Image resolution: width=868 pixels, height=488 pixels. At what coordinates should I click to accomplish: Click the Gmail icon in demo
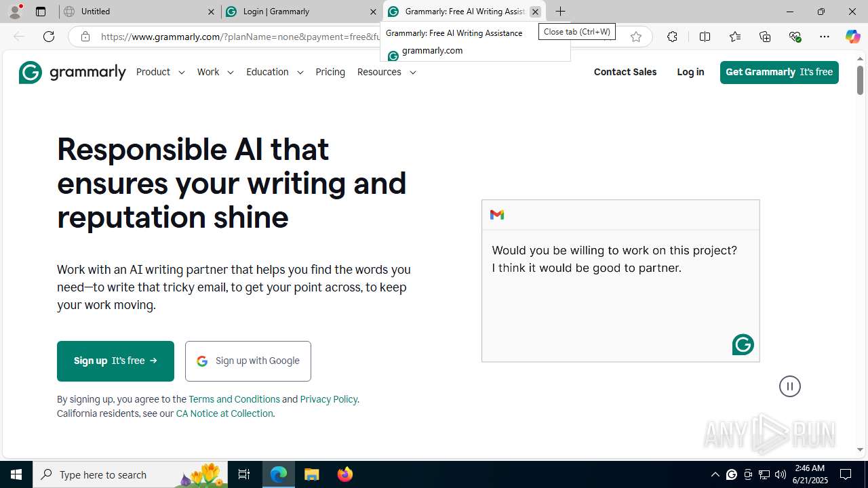pyautogui.click(x=497, y=215)
